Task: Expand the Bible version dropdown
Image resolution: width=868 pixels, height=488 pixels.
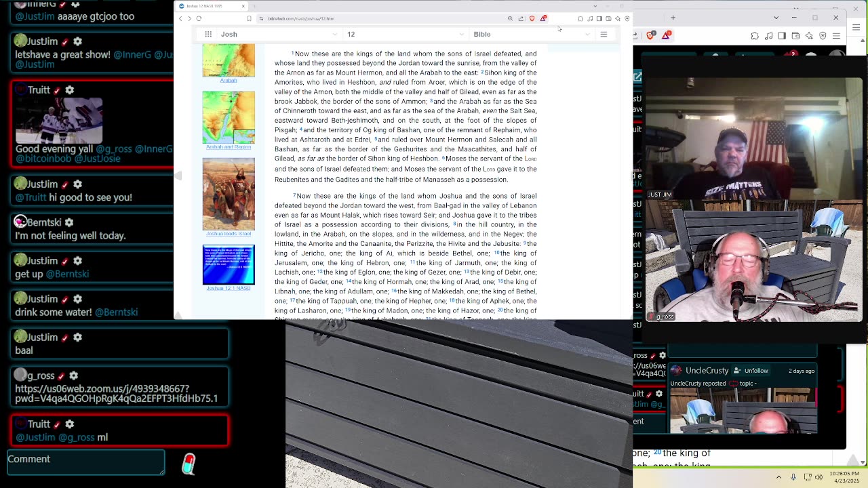Action: [532, 35]
